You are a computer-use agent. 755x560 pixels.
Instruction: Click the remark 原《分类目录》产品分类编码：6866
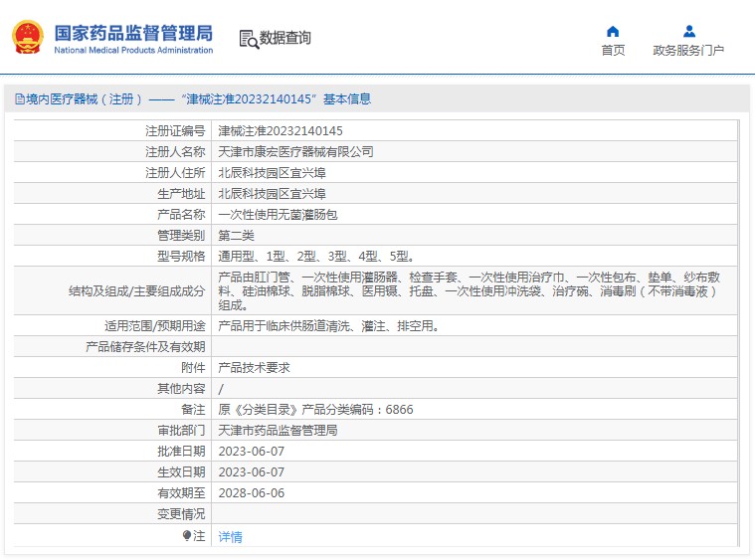tap(315, 409)
